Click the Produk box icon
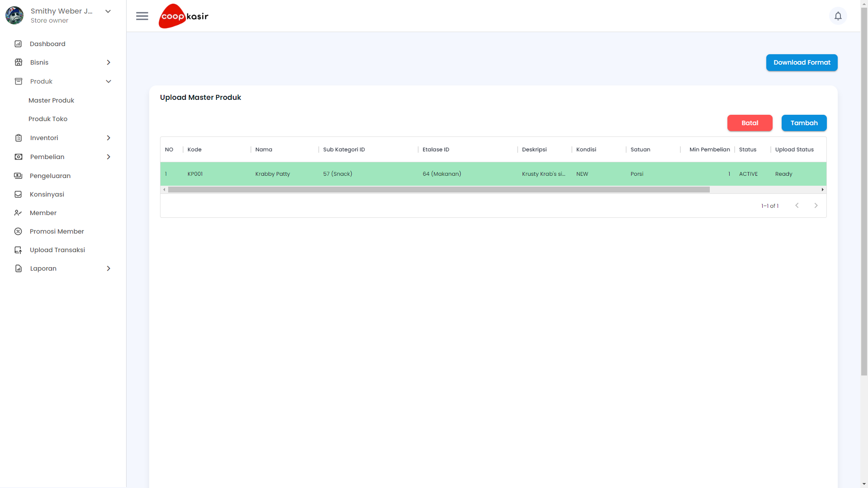This screenshot has width=868, height=488. [19, 81]
